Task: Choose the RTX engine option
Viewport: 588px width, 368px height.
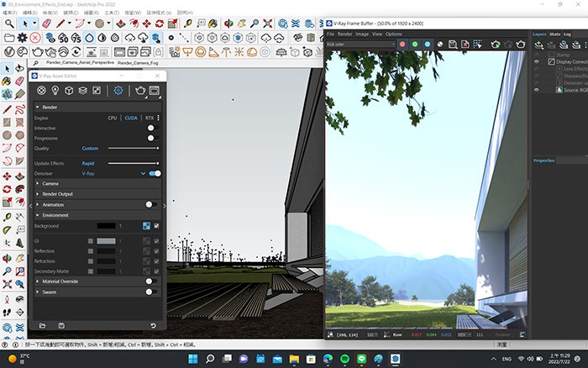Action: [149, 118]
